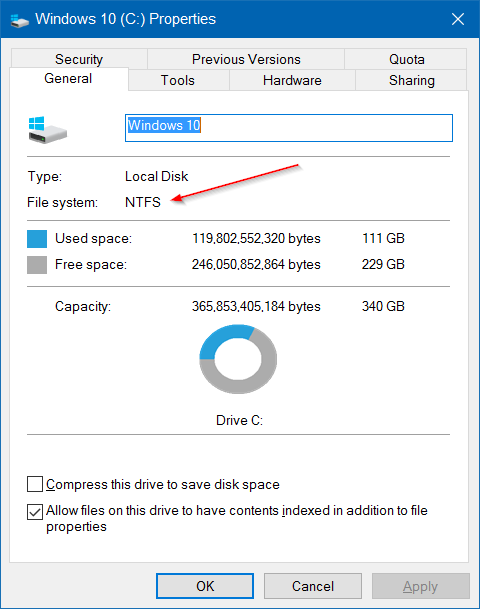
Task: Switch to the Tools tab
Action: pos(178,80)
